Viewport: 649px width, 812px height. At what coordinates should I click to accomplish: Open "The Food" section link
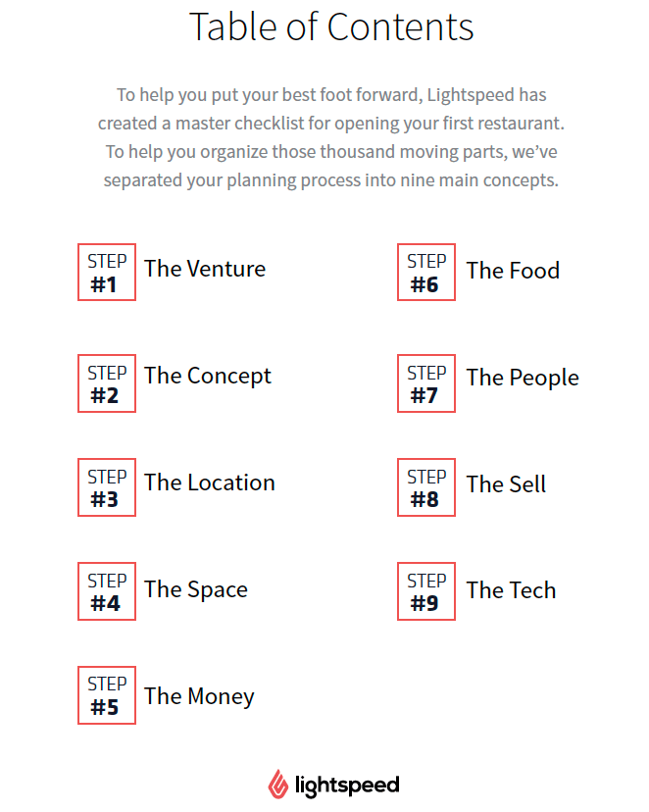pos(513,271)
